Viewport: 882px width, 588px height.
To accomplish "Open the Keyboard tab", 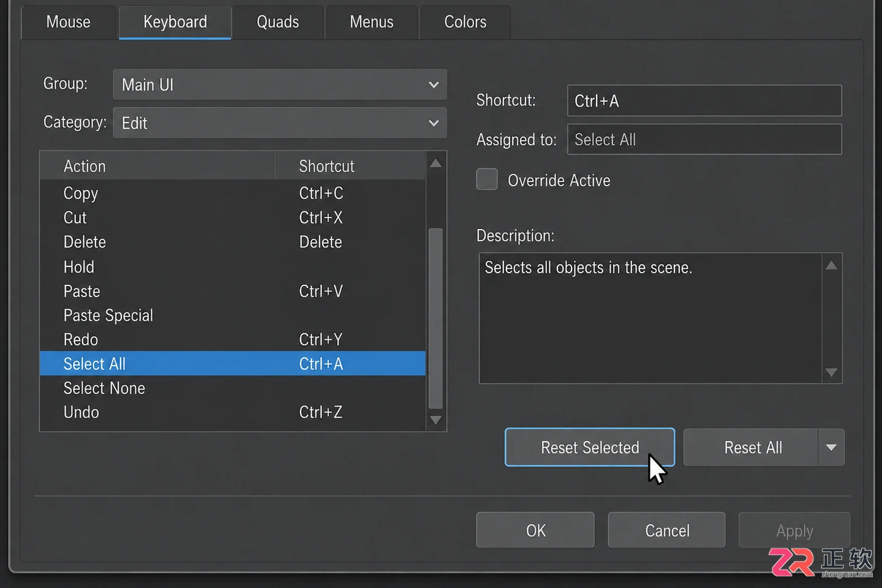I will pyautogui.click(x=175, y=22).
